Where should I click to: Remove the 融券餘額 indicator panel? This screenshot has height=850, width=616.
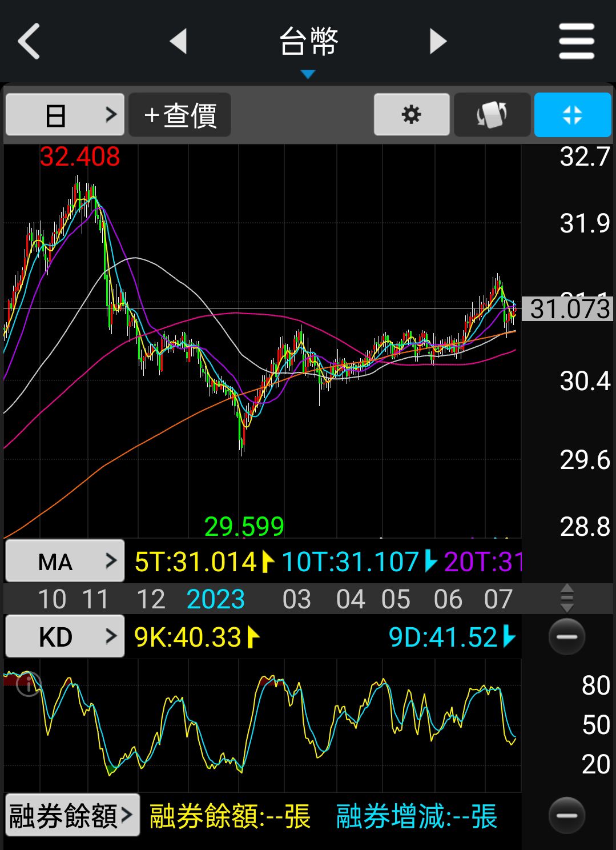[x=566, y=815]
